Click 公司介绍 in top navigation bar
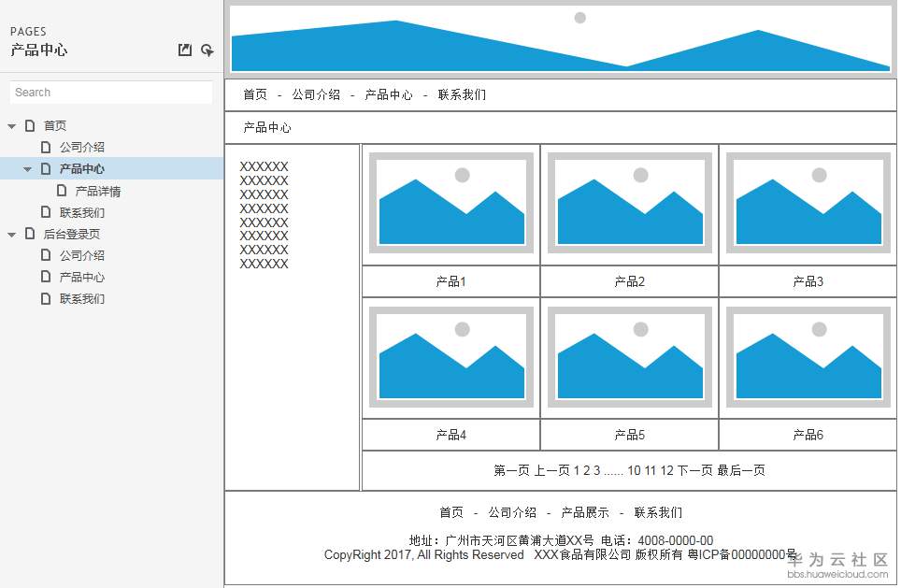 pyautogui.click(x=316, y=94)
